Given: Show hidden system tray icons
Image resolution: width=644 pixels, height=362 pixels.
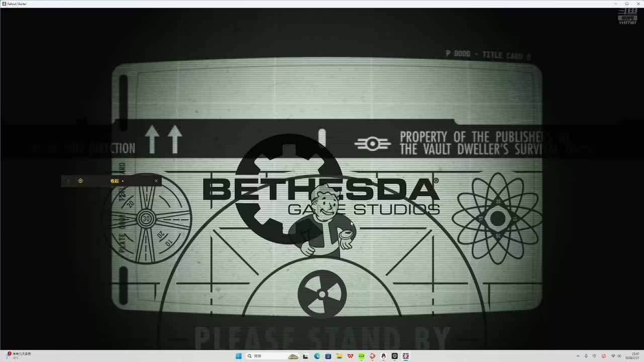Looking at the screenshot, I should coord(578,356).
